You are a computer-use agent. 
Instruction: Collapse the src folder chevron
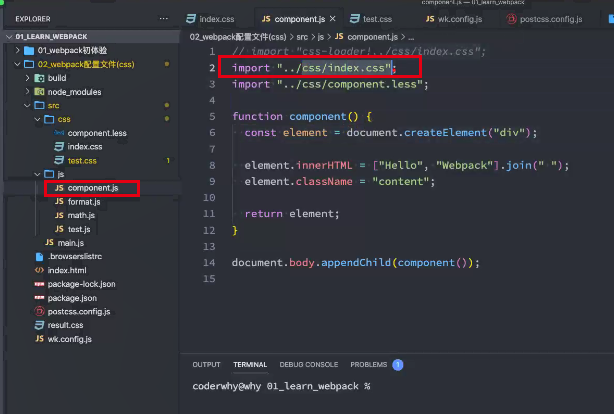(x=27, y=105)
